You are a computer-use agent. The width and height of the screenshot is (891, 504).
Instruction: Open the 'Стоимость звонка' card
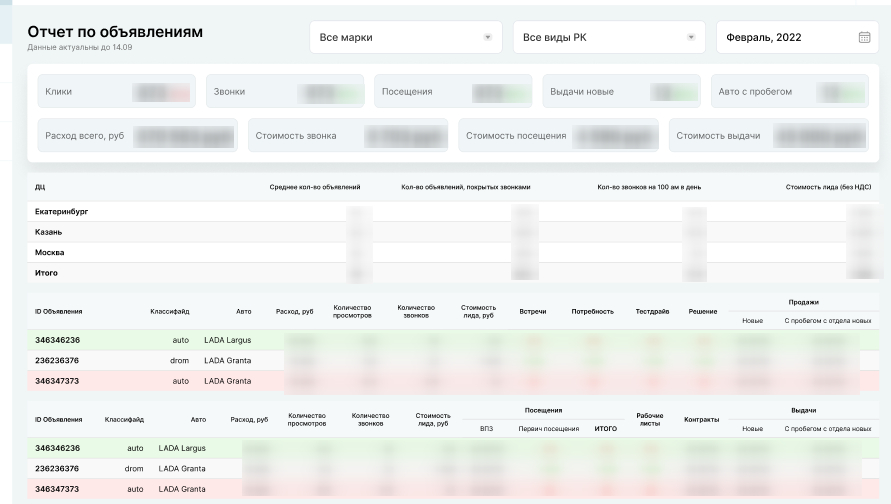tap(348, 136)
